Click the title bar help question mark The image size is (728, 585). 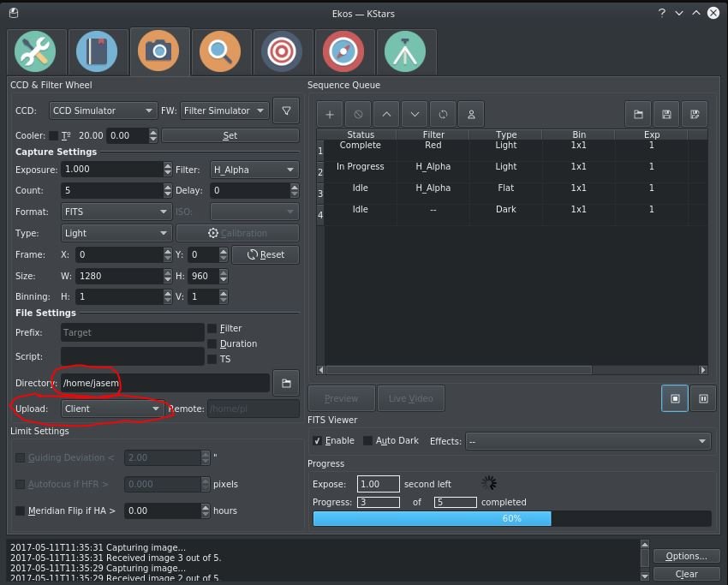pos(662,13)
